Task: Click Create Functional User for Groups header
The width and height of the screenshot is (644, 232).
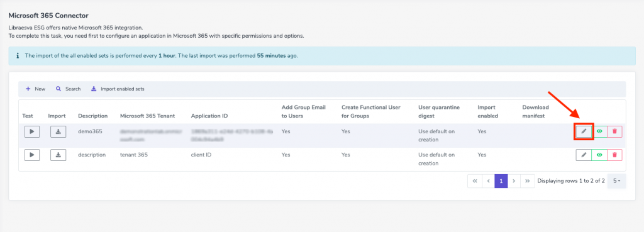Action: [x=371, y=112]
